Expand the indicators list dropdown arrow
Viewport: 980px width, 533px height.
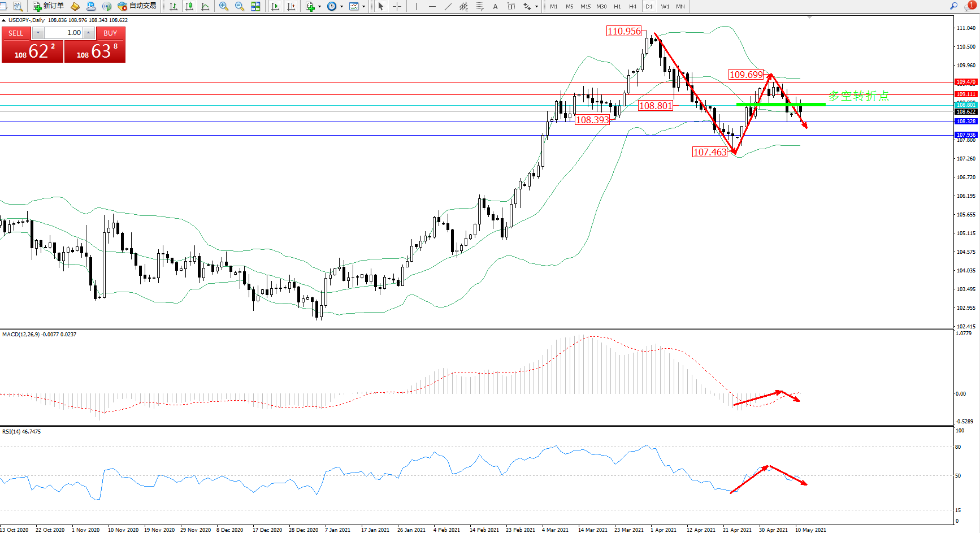click(x=320, y=7)
